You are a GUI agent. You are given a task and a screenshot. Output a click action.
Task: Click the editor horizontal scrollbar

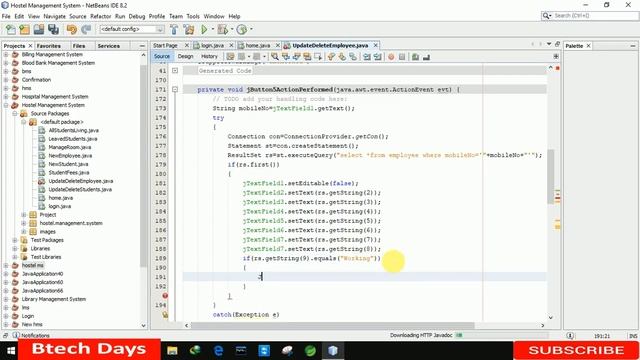click(x=333, y=325)
